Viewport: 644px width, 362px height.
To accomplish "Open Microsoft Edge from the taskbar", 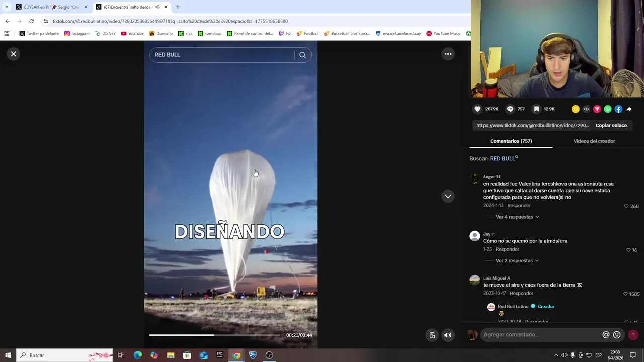I will (x=137, y=355).
